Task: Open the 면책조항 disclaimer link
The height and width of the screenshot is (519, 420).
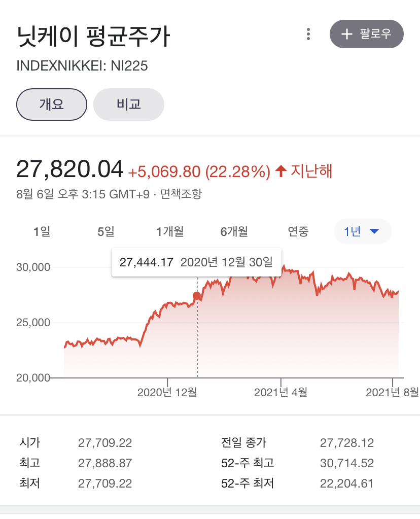Action: (x=181, y=194)
